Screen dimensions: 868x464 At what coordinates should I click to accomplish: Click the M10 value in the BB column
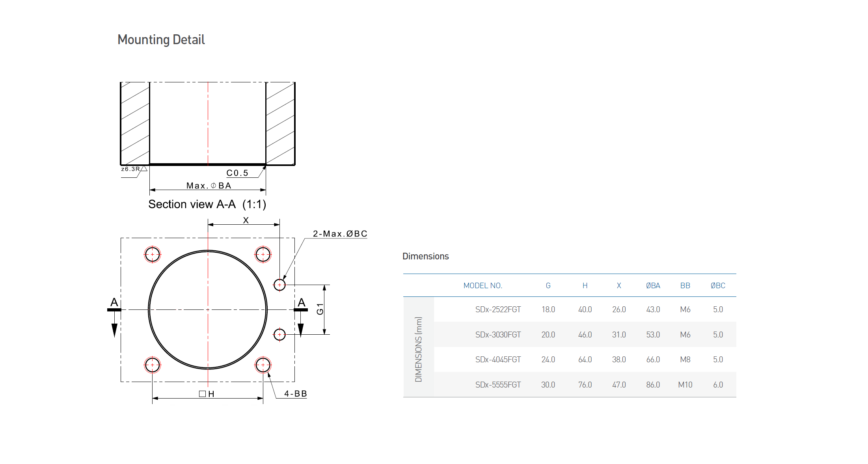(x=685, y=385)
